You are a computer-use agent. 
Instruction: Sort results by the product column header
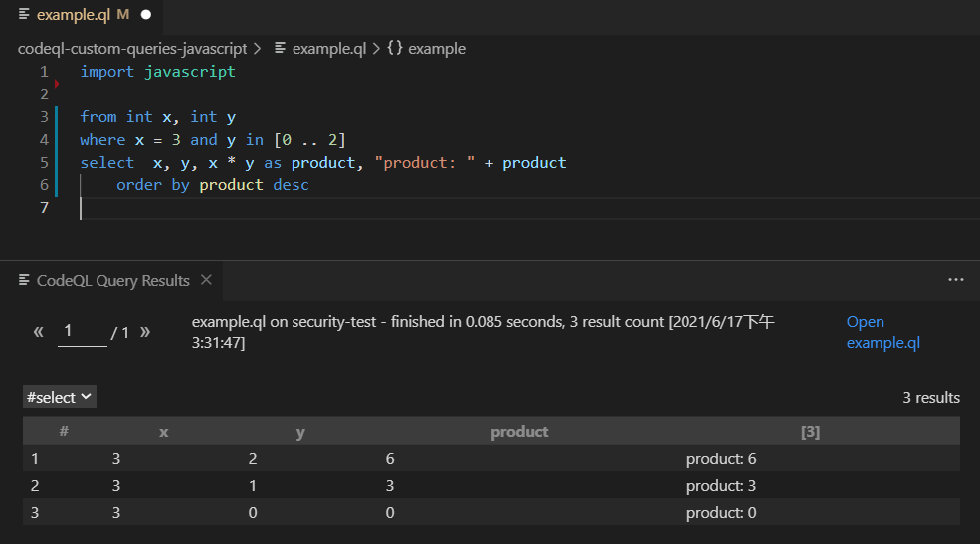[519, 432]
